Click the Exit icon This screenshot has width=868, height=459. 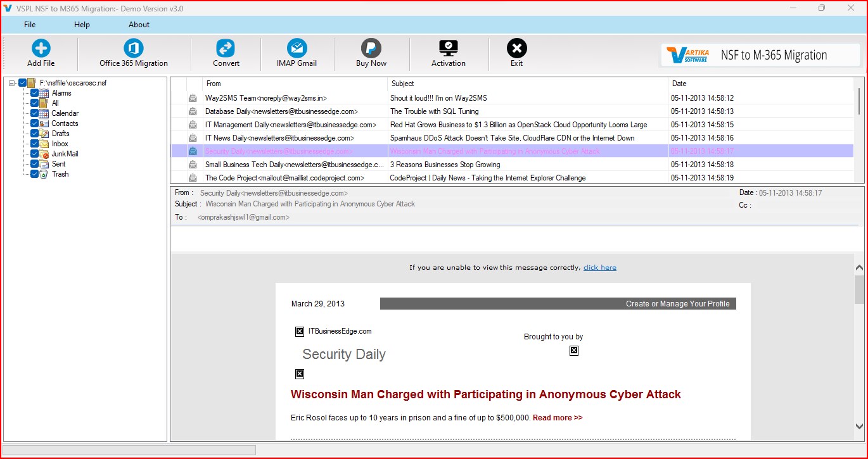(517, 48)
